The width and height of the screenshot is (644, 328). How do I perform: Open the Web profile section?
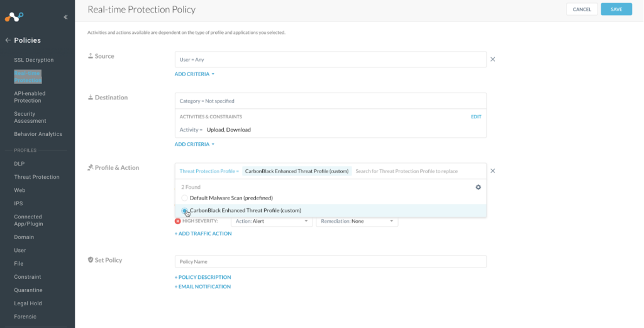pyautogui.click(x=19, y=190)
